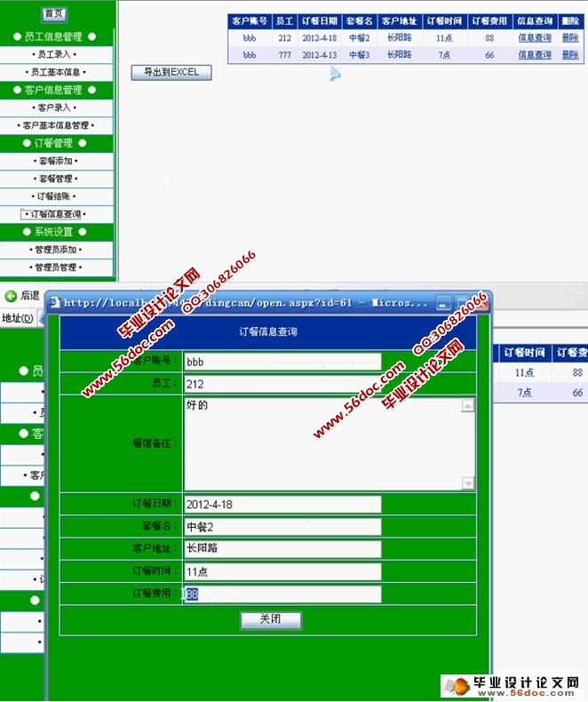This screenshot has height=702, width=588.
Task: Click the 首页 home button
Action: point(54,14)
